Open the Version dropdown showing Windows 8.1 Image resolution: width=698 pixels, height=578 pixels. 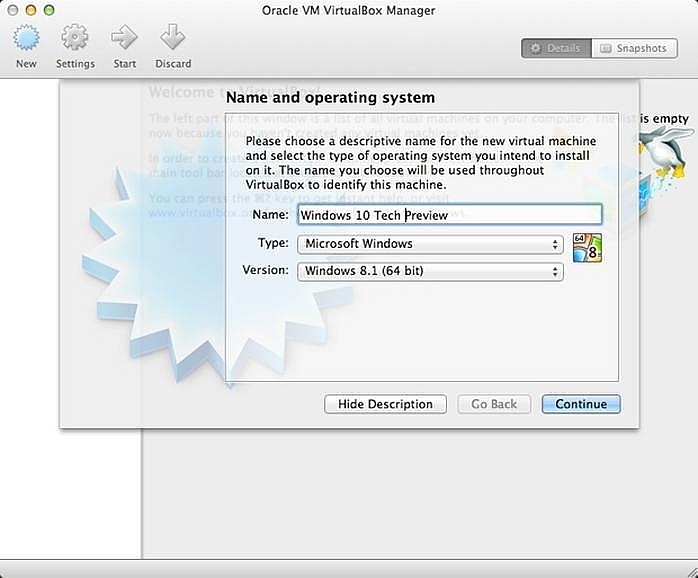430,271
